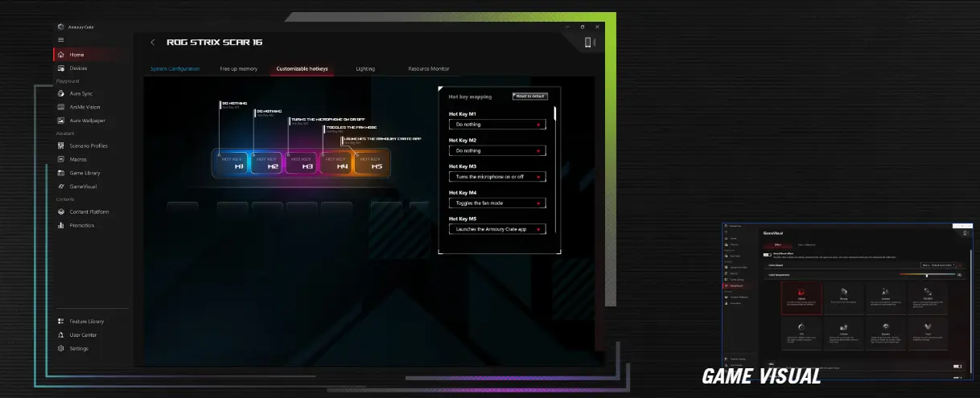Switch to the Resource Monitor tab

click(x=429, y=69)
